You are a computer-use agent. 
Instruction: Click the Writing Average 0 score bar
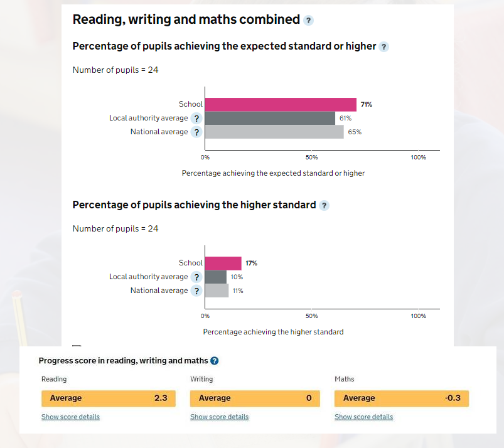(255, 398)
